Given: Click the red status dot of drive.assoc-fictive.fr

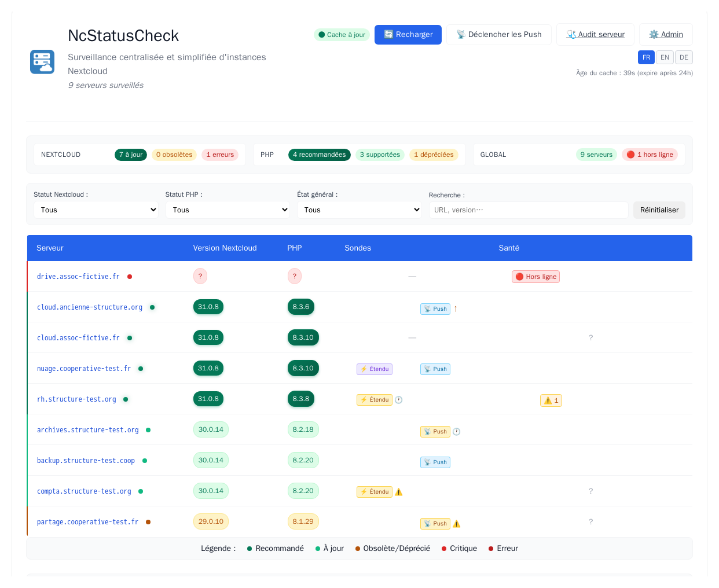Looking at the screenshot, I should [x=130, y=277].
